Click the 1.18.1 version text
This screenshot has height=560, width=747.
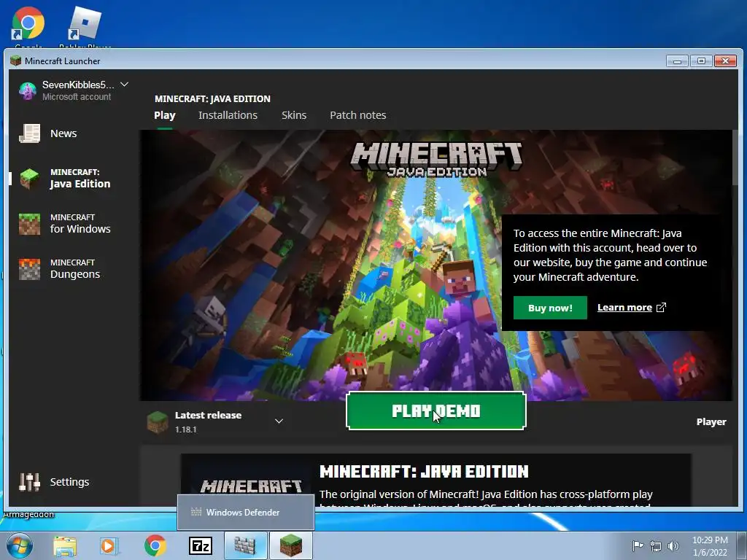point(186,429)
